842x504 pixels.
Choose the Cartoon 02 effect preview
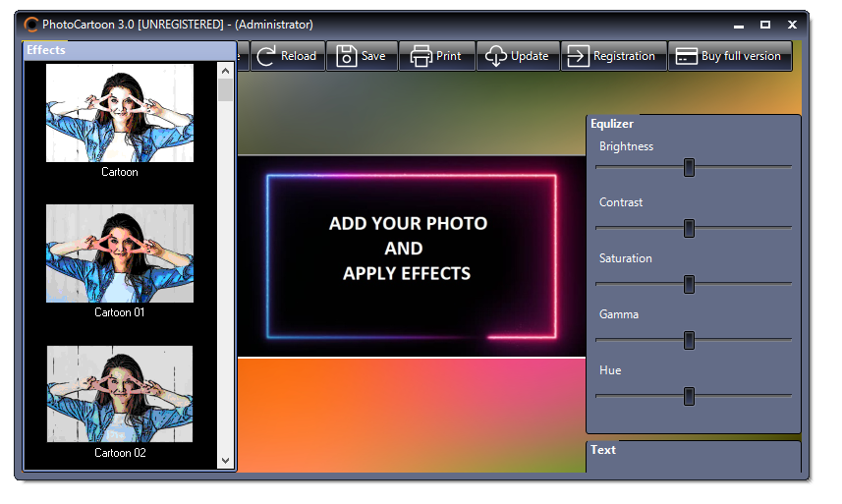tap(120, 394)
